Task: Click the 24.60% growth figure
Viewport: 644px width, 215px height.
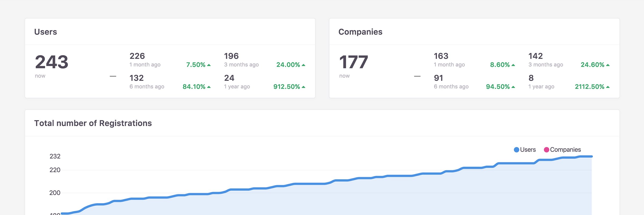Action: (592, 65)
